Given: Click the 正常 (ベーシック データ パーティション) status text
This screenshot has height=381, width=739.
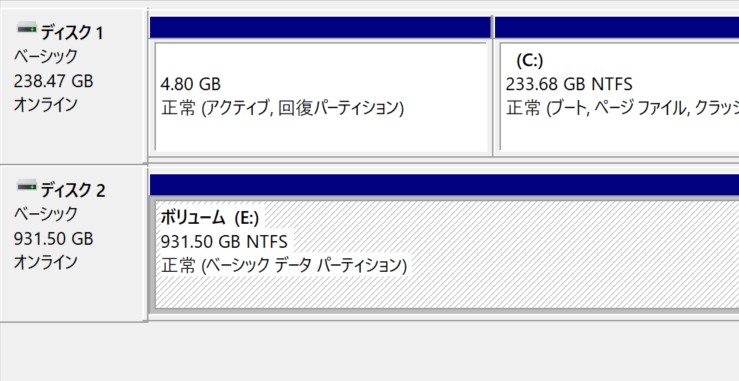Looking at the screenshot, I should point(284,265).
